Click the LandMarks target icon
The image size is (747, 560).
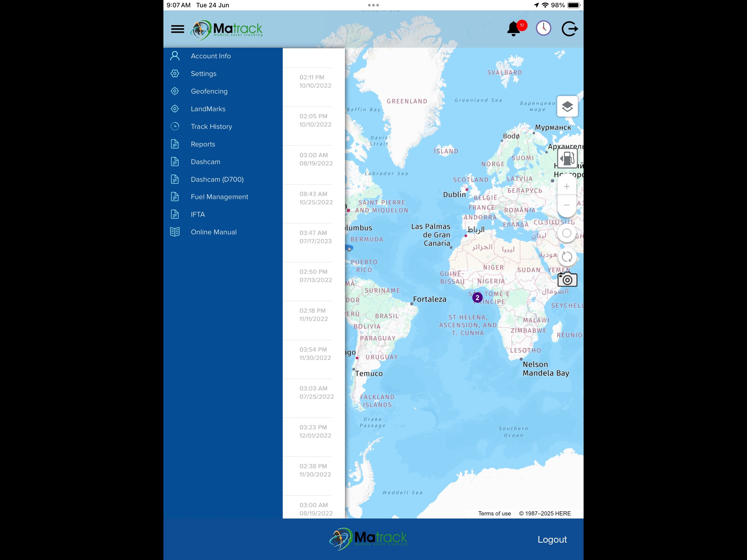pyautogui.click(x=175, y=109)
